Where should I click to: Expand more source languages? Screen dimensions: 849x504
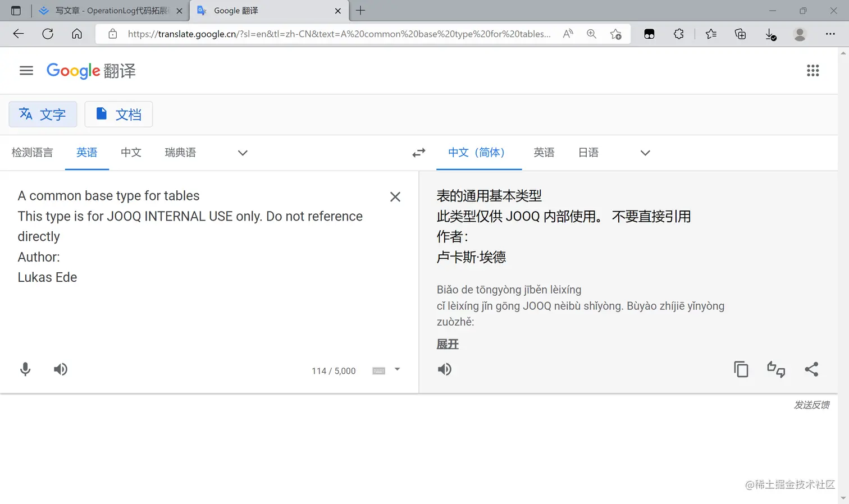(243, 153)
